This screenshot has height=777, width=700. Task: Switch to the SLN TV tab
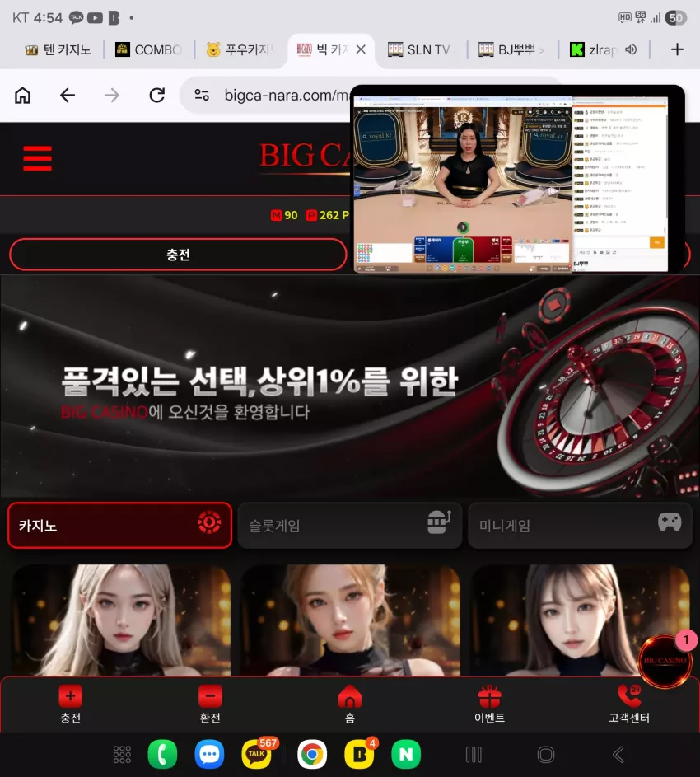pos(420,49)
